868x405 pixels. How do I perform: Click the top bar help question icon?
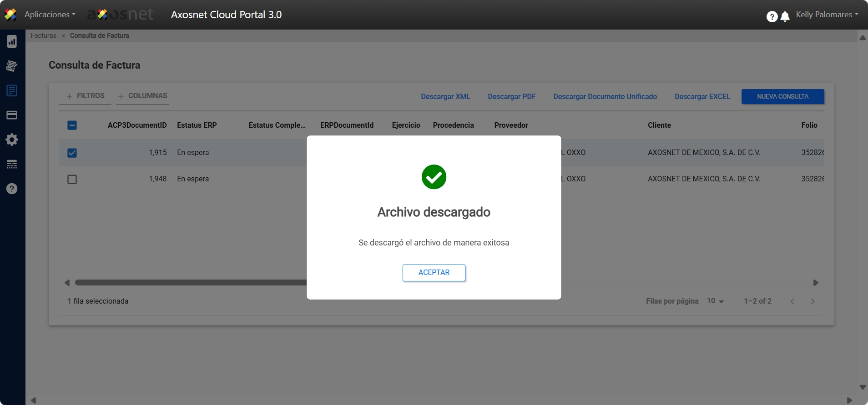[x=772, y=17]
